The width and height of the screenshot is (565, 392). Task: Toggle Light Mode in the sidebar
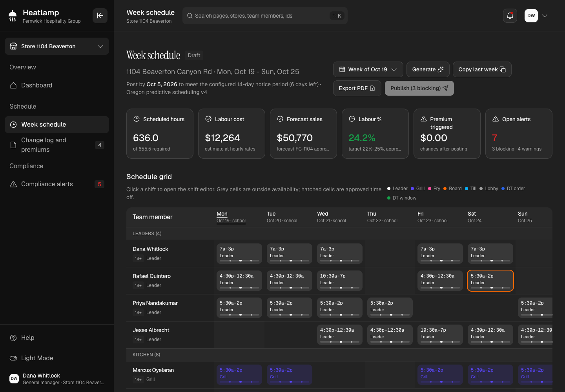click(57, 358)
